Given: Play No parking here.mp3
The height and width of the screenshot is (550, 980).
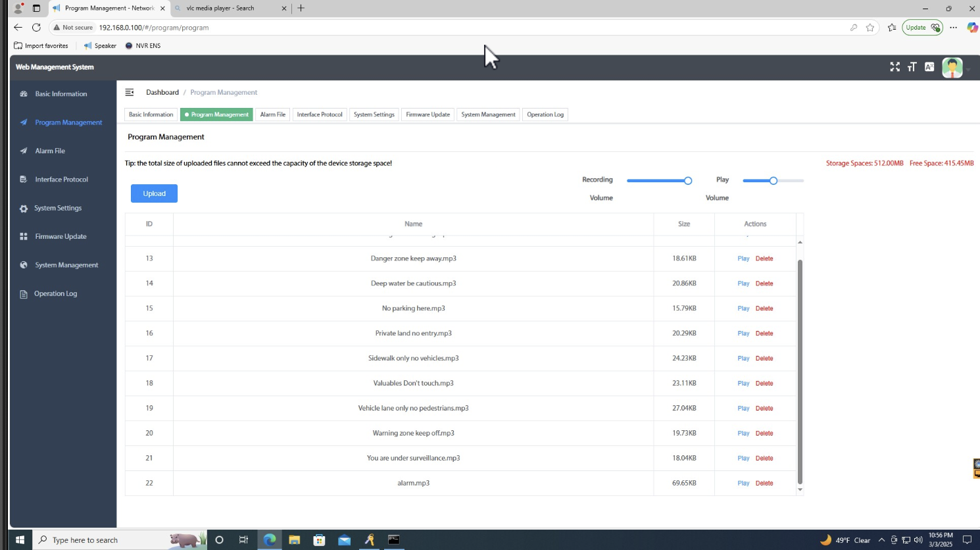Looking at the screenshot, I should pyautogui.click(x=743, y=309).
